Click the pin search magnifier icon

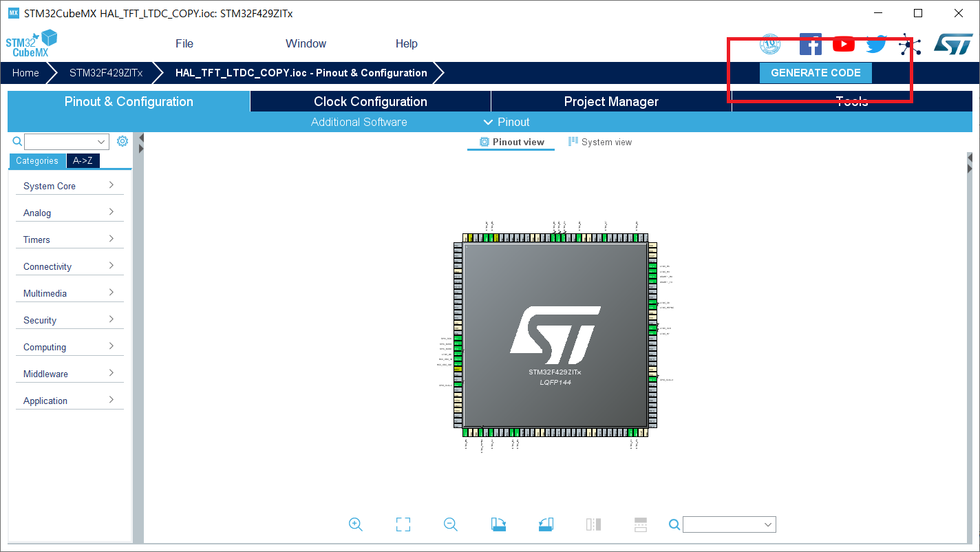(674, 524)
